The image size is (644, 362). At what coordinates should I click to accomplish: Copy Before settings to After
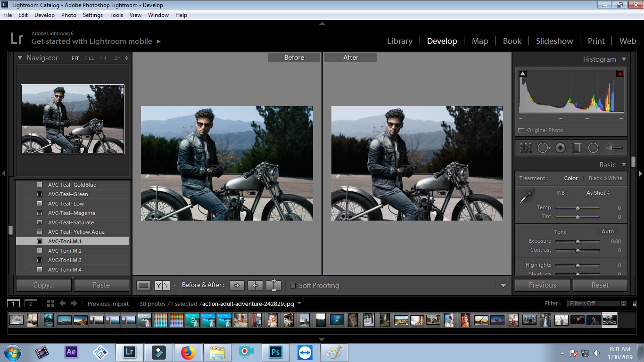pos(237,285)
